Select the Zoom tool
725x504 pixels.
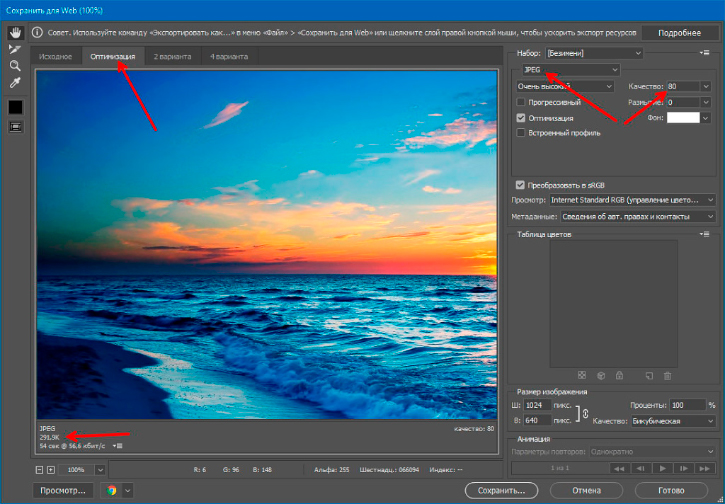coord(15,65)
